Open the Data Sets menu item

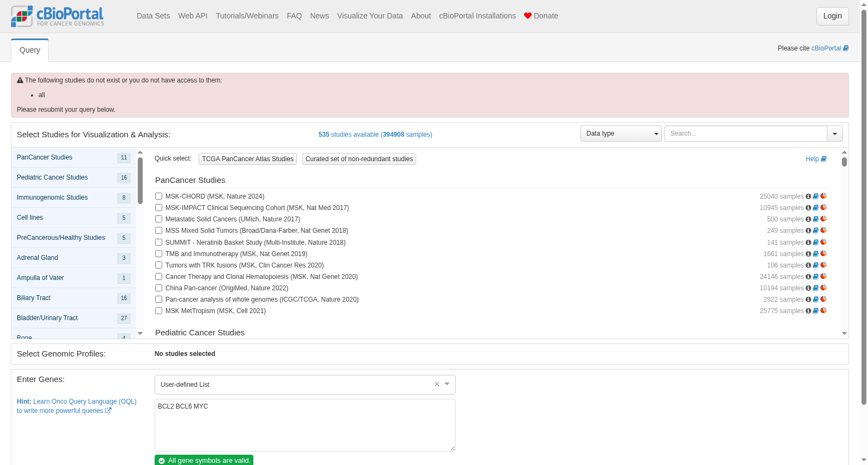[x=153, y=16]
